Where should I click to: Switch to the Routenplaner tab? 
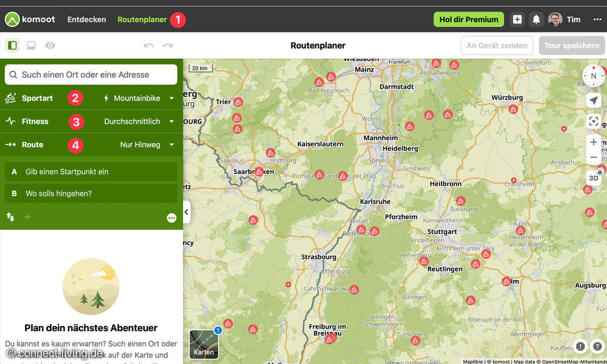142,20
